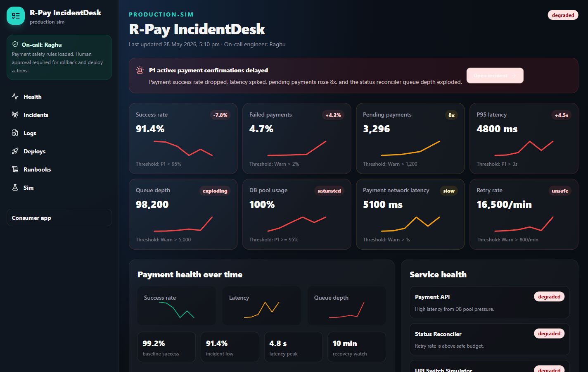Select the Success rate metric card
The image size is (588, 372).
pyautogui.click(x=183, y=138)
